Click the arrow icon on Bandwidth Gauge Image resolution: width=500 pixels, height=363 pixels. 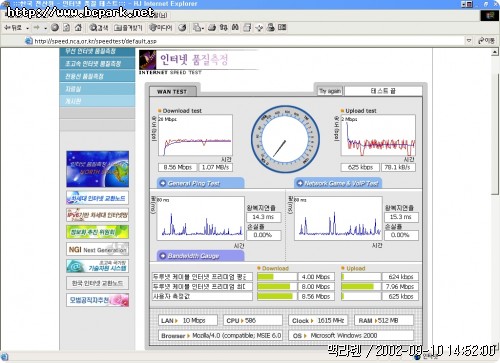click(x=163, y=256)
